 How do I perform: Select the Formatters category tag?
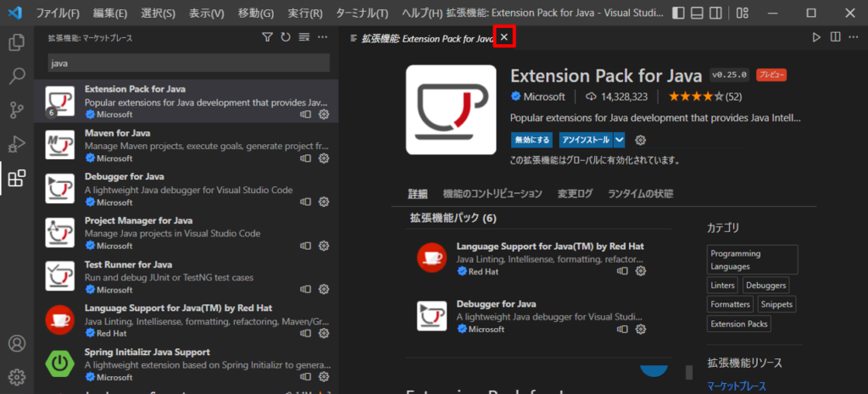730,304
